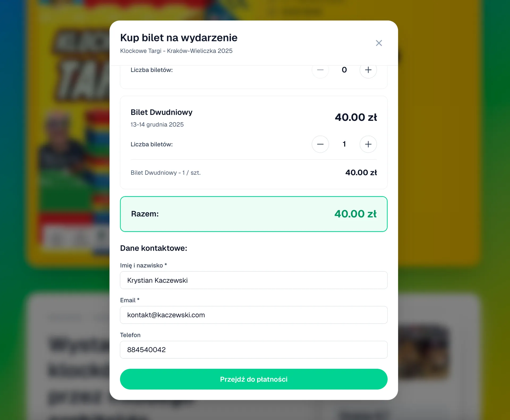Increase Bilet Dwudniowy ticket count
The height and width of the screenshot is (420, 510).
pyautogui.click(x=368, y=144)
